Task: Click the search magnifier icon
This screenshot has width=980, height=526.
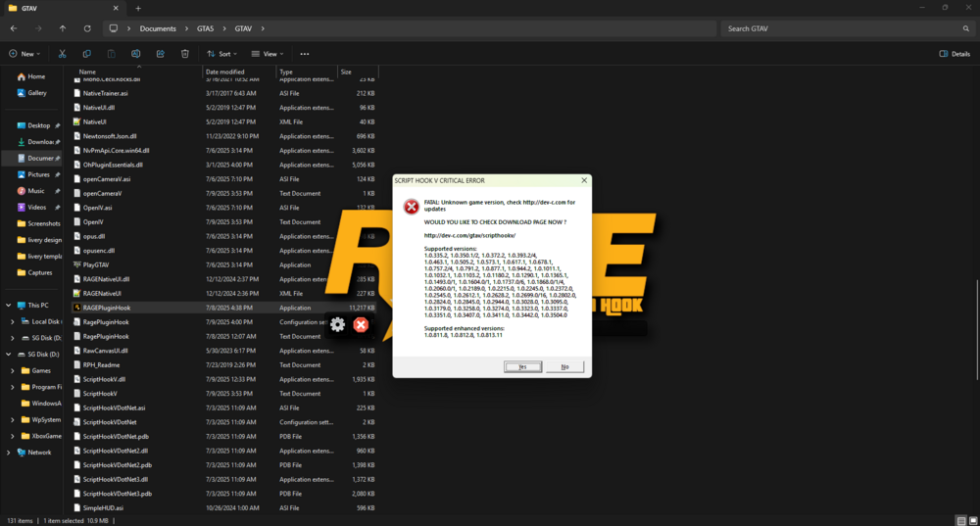Action: tap(965, 28)
